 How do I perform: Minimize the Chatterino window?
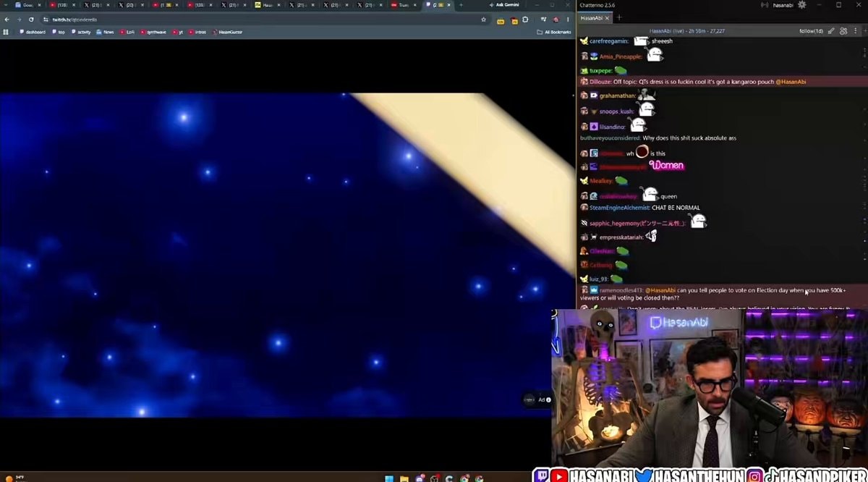pos(819,5)
